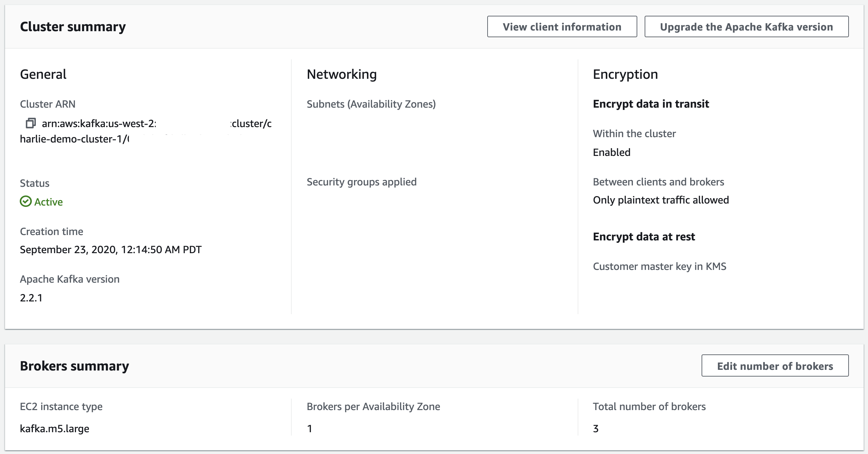
Task: Select the Creation time timestamp
Action: (111, 249)
